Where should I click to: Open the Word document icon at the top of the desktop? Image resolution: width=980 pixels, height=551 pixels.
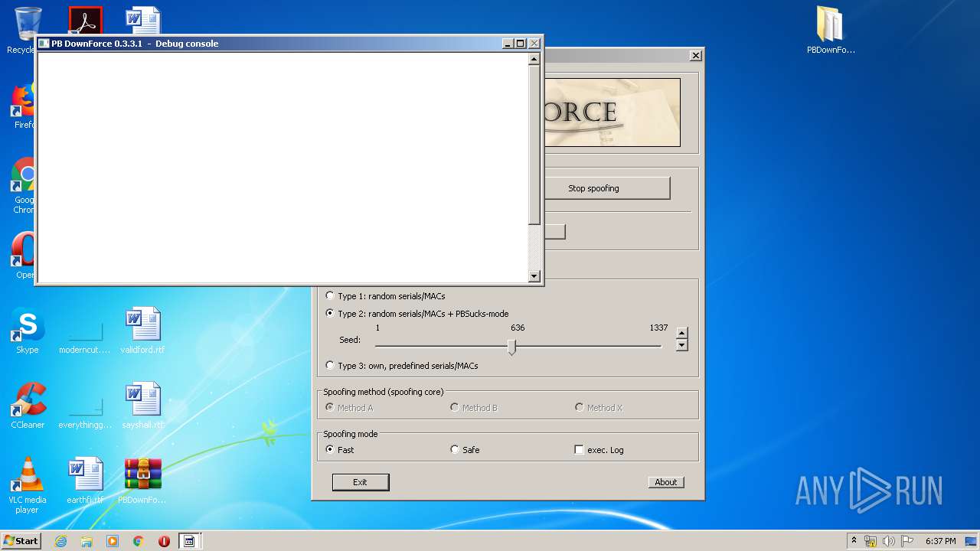[142, 20]
